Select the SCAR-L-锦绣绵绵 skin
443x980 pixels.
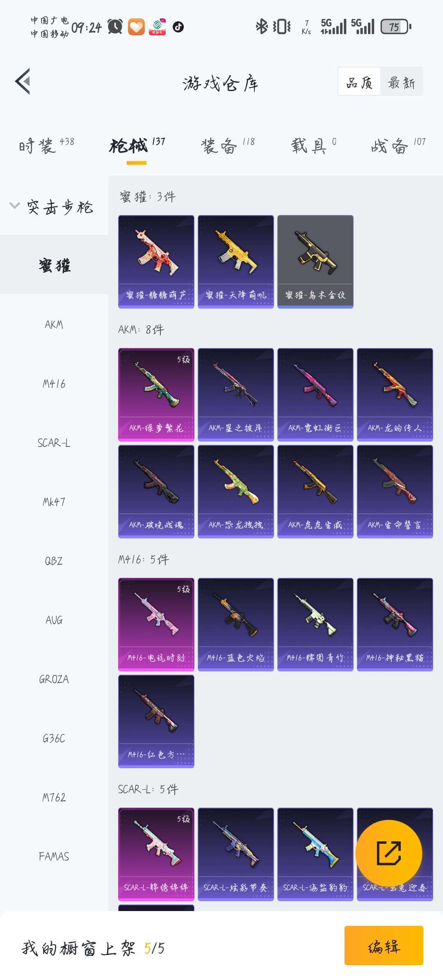[156, 854]
